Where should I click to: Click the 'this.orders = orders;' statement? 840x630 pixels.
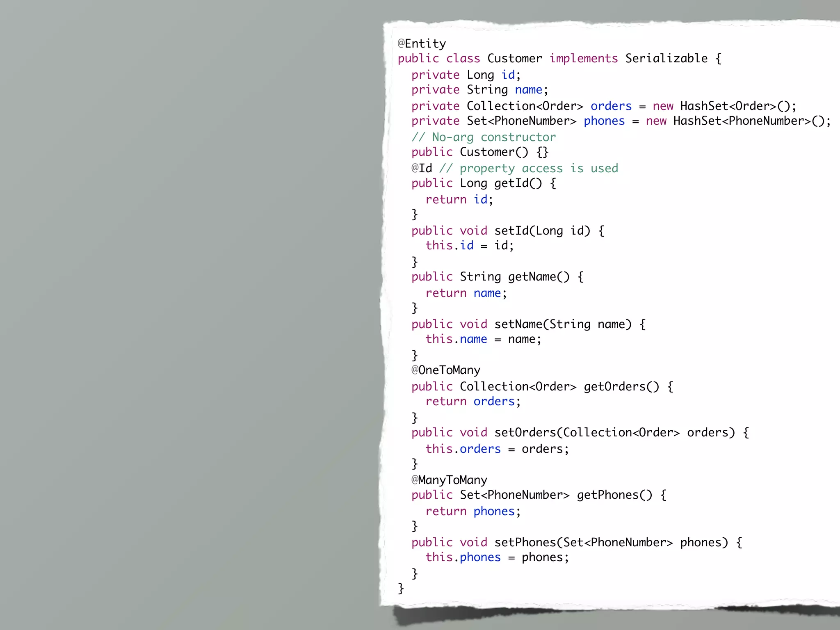coord(497,449)
